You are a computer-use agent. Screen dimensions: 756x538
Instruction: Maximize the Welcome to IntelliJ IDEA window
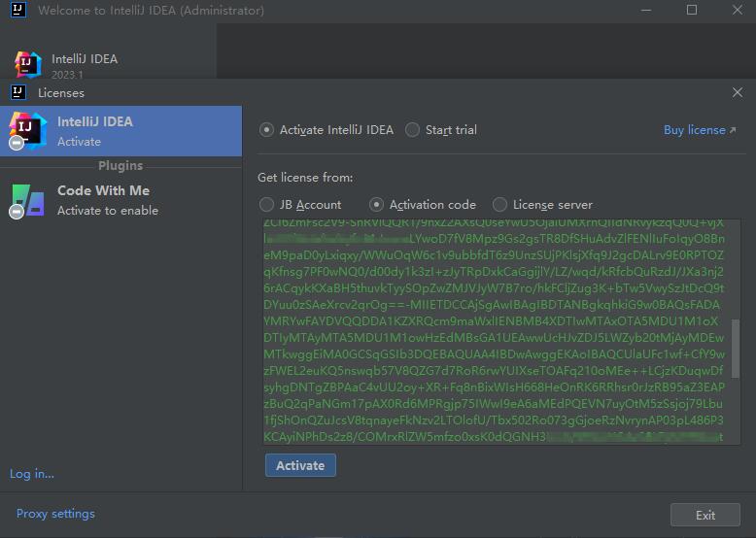point(692,10)
